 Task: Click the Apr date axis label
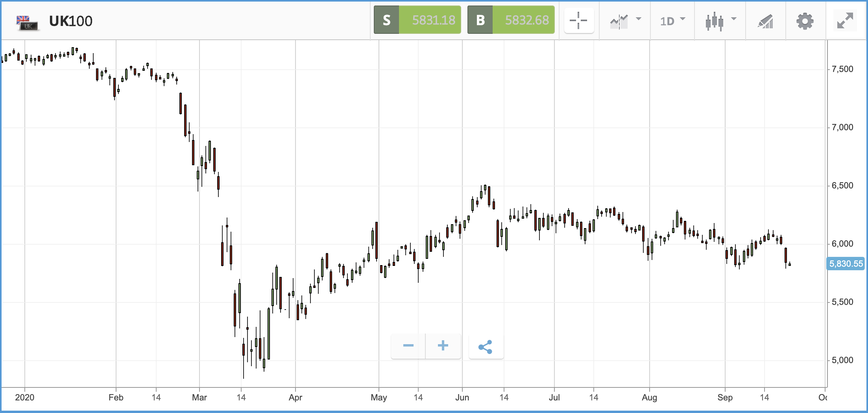click(x=295, y=398)
